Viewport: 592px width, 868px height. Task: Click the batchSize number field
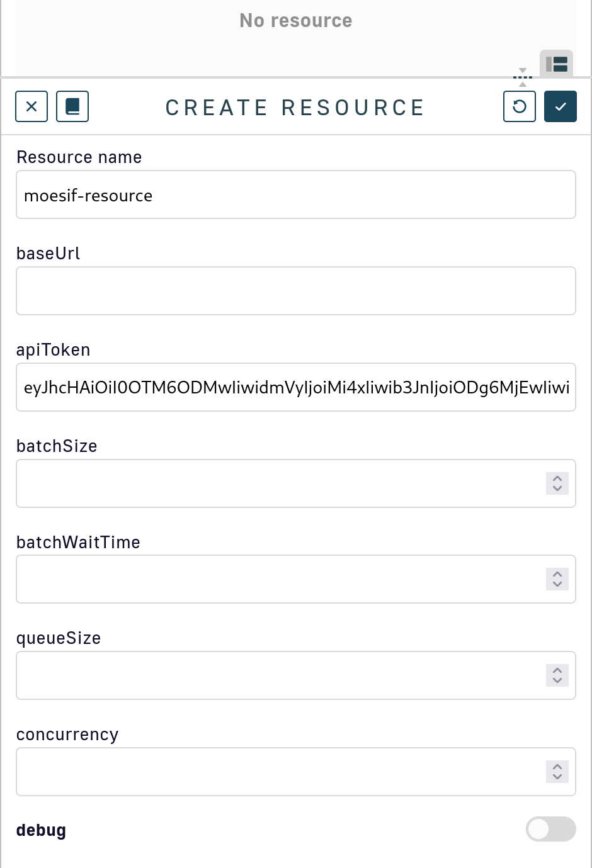[296, 483]
